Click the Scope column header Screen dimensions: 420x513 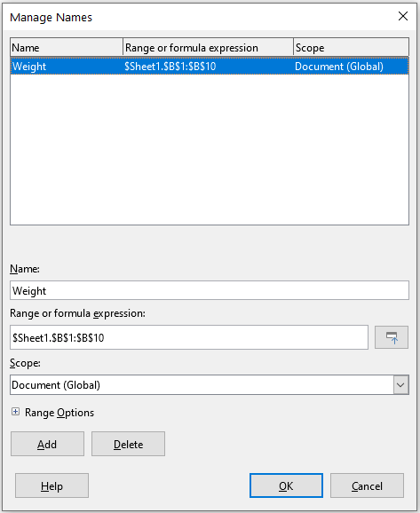(x=351, y=48)
